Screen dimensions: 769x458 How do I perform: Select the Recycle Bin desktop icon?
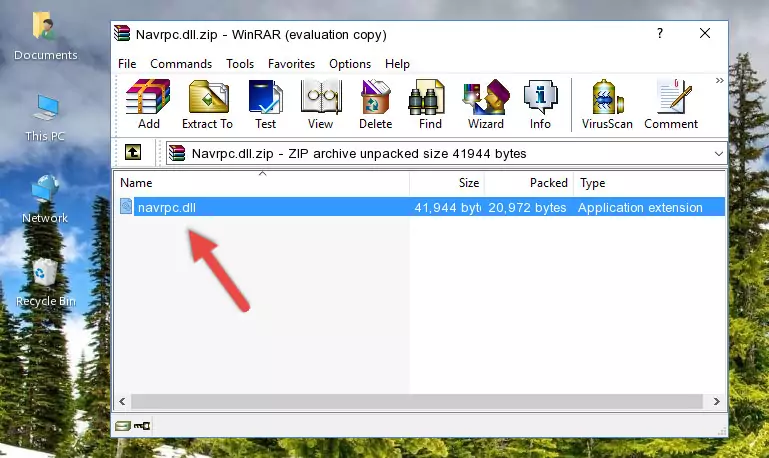point(45,282)
